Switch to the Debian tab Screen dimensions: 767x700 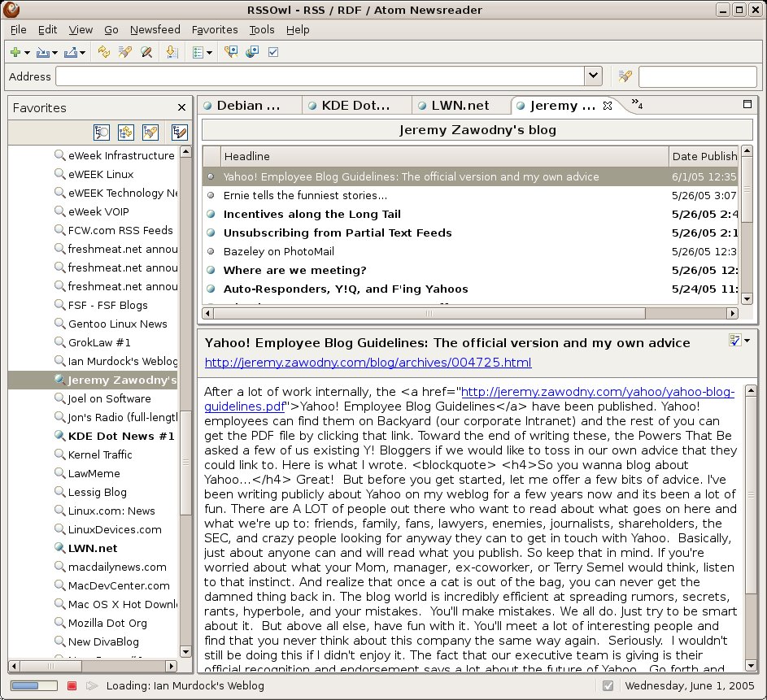249,106
